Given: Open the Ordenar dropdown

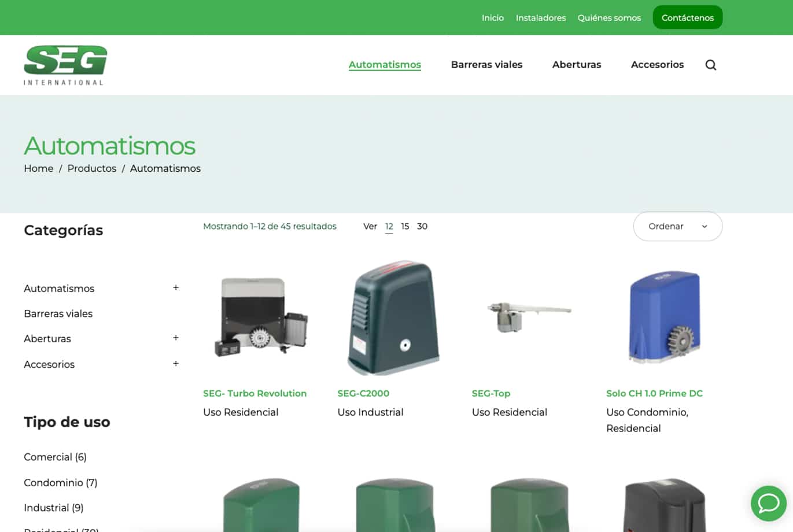Looking at the screenshot, I should click(x=678, y=226).
